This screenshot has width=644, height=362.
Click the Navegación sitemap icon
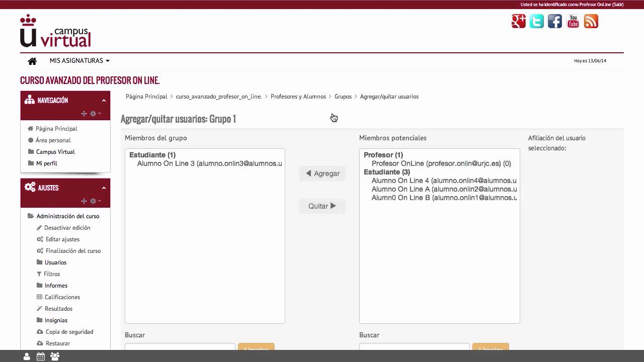point(30,100)
